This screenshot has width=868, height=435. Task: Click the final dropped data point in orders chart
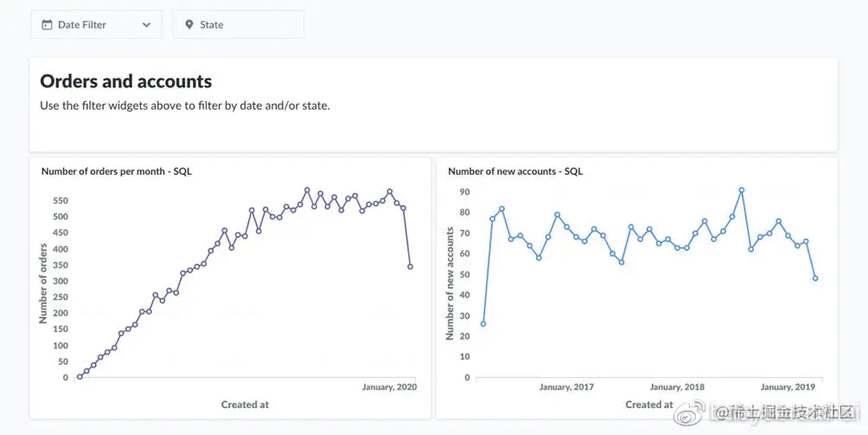(410, 267)
